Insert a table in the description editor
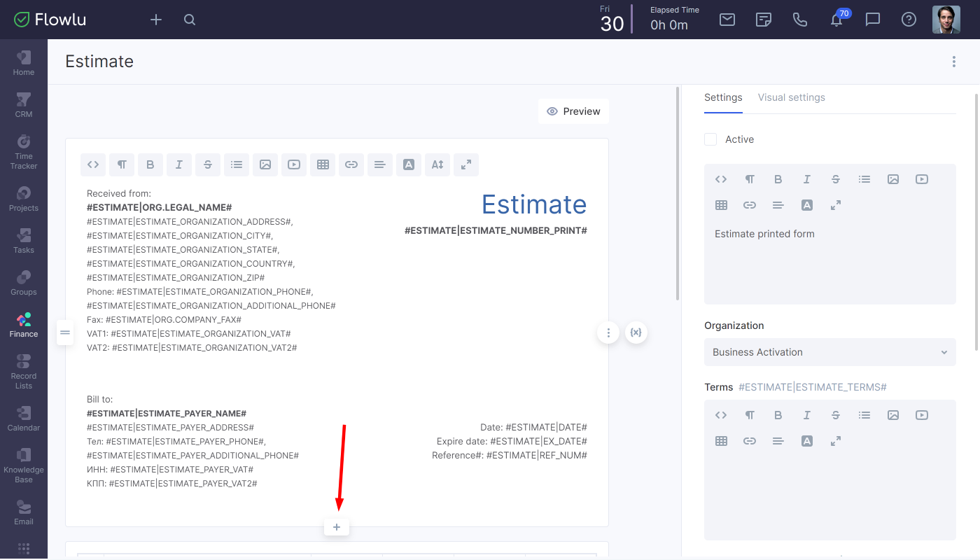This screenshot has height=560, width=980. click(x=721, y=205)
